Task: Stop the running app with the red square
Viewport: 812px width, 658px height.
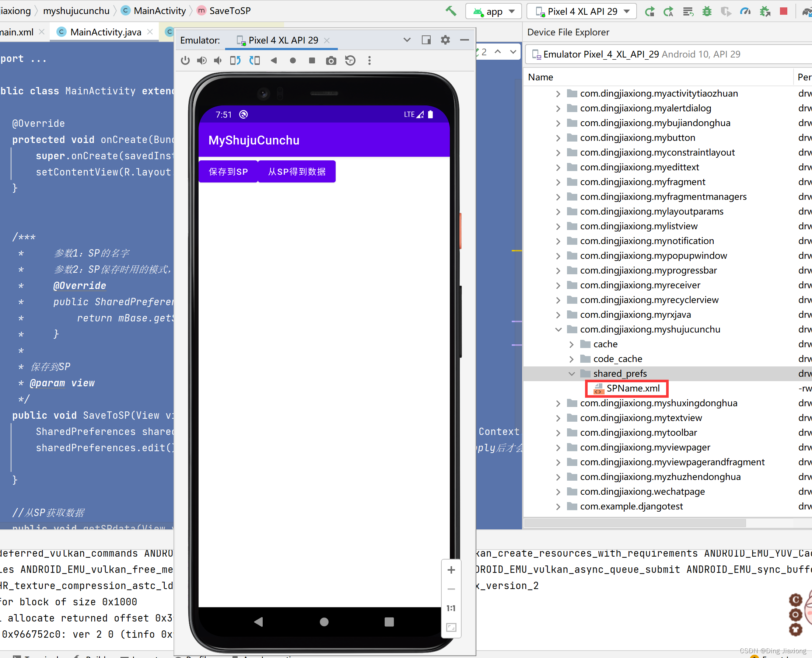Action: click(784, 11)
